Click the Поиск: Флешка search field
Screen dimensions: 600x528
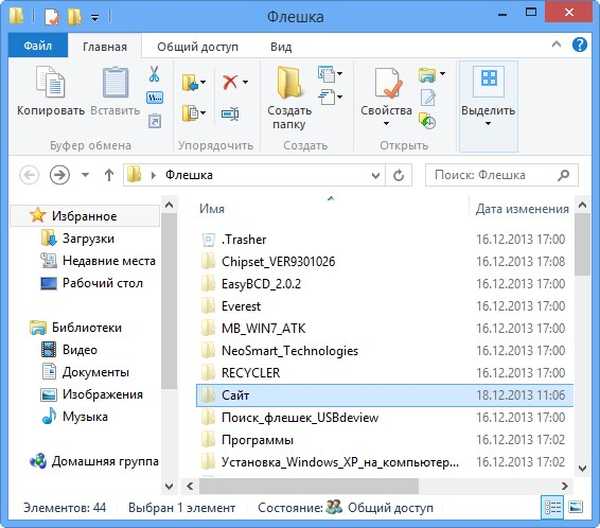[490, 175]
